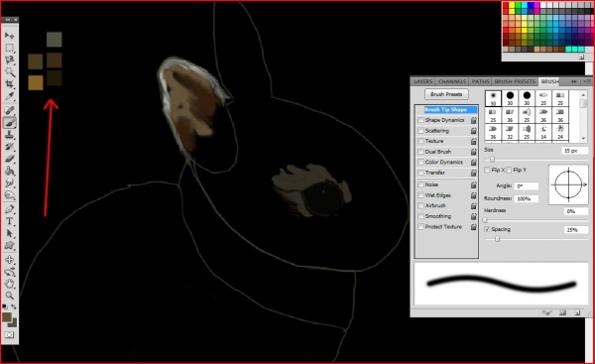Image resolution: width=595 pixels, height=364 pixels.
Task: Select the Healing Brush tool
Action: (10, 110)
